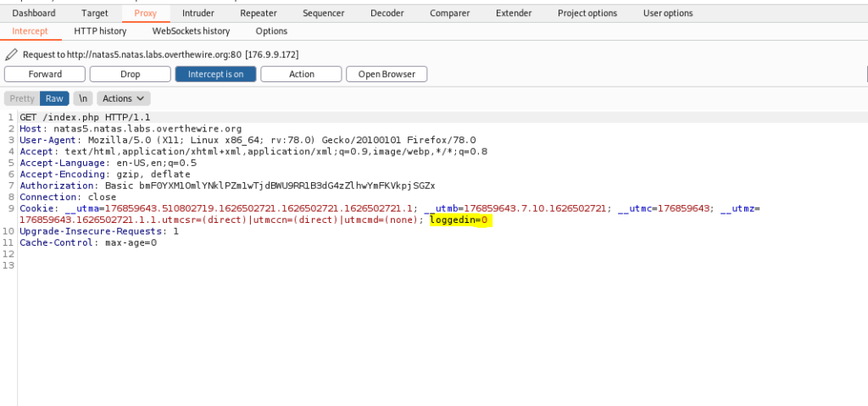The width and height of the screenshot is (868, 406).
Task: Select the HTTP history sub-tab
Action: click(100, 31)
